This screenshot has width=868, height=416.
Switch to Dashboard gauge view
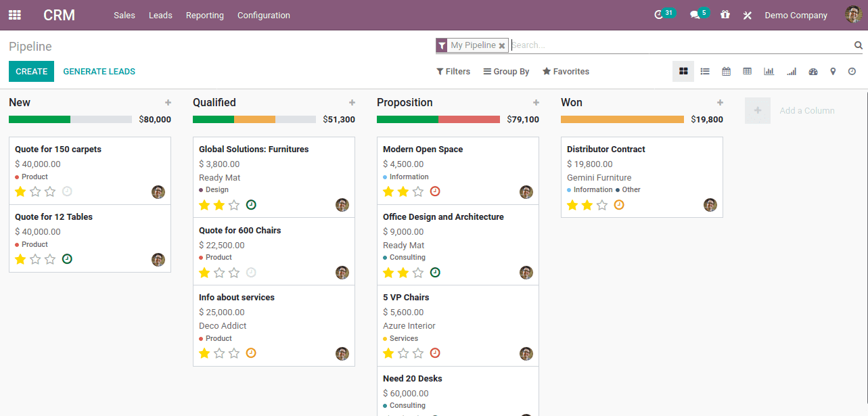[813, 71]
